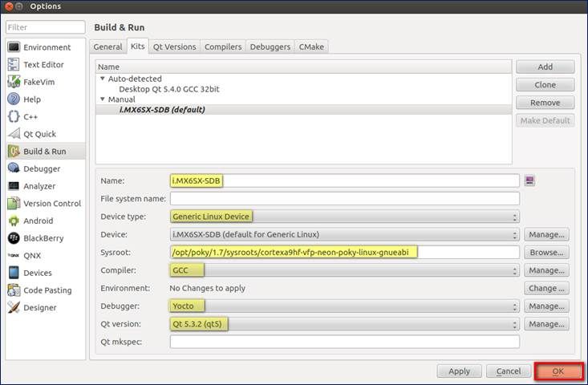
Task: Click into the Filter search field
Action: coord(45,28)
